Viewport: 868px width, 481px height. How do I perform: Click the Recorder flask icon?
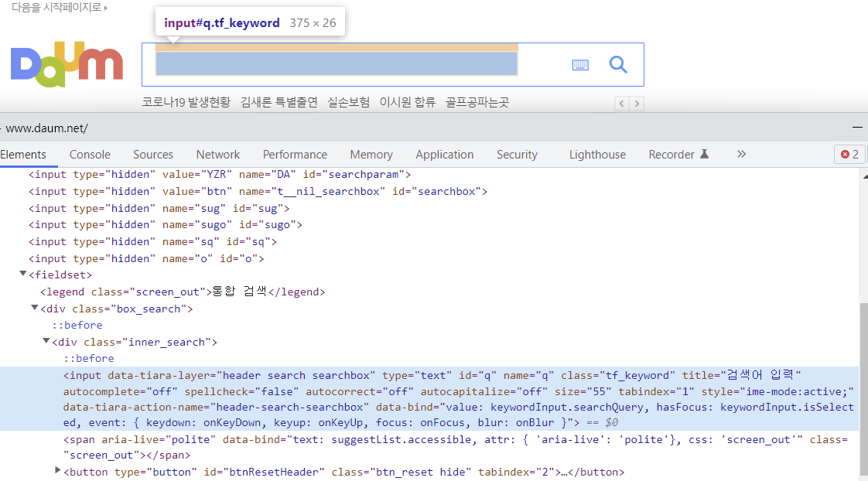704,154
